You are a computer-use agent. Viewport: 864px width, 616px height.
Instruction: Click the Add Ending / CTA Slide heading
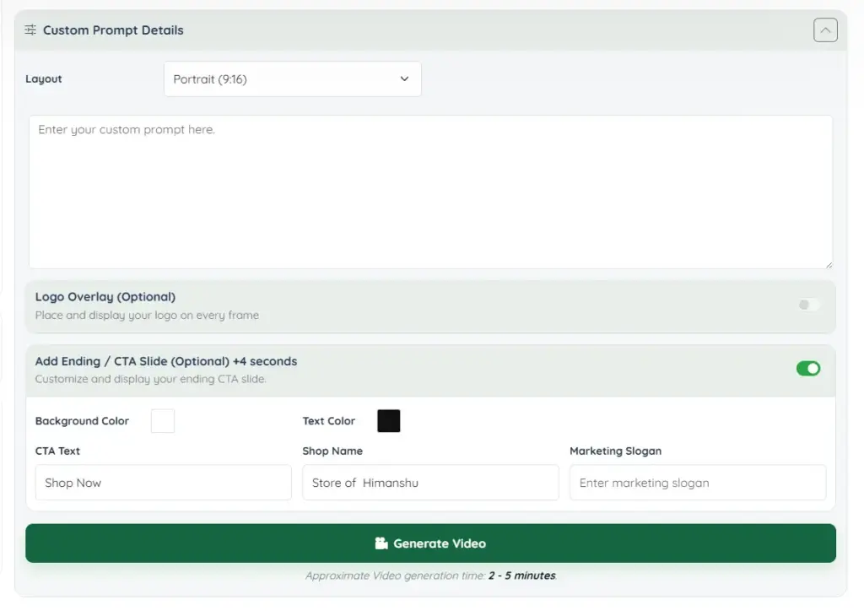pos(166,361)
